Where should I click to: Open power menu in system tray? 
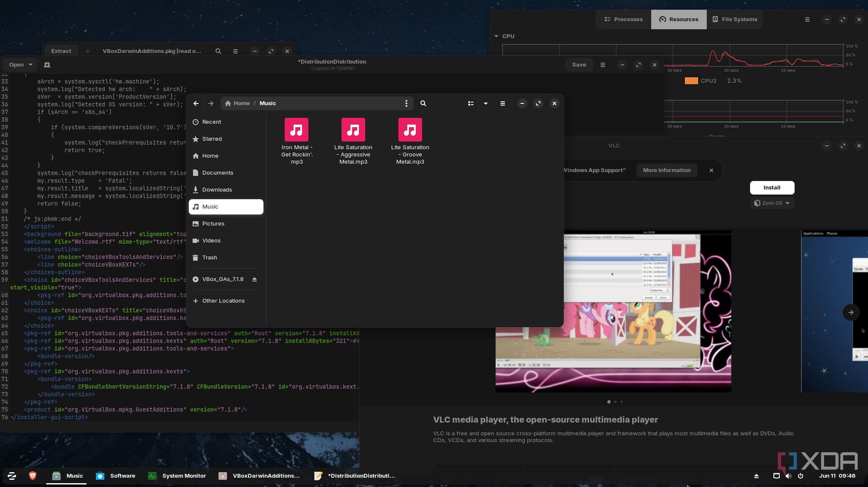tap(801, 476)
